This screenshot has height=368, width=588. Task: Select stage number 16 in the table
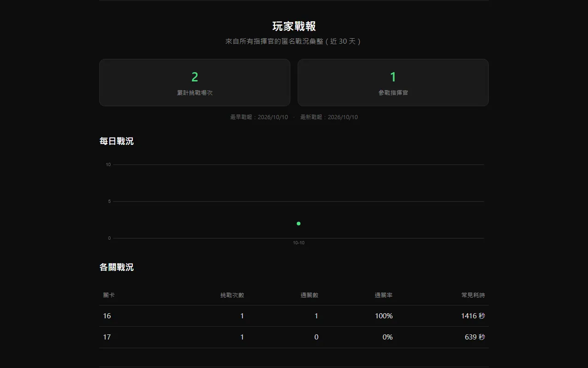tap(107, 316)
